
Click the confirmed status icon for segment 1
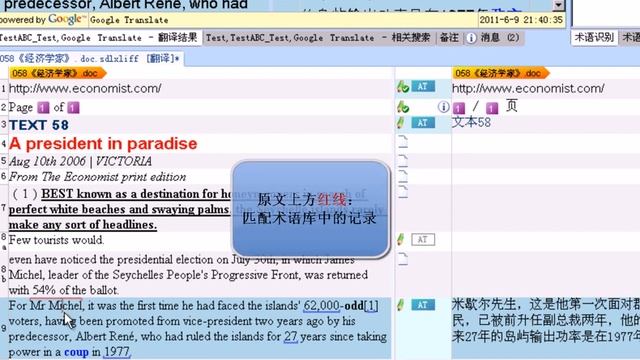pos(402,87)
